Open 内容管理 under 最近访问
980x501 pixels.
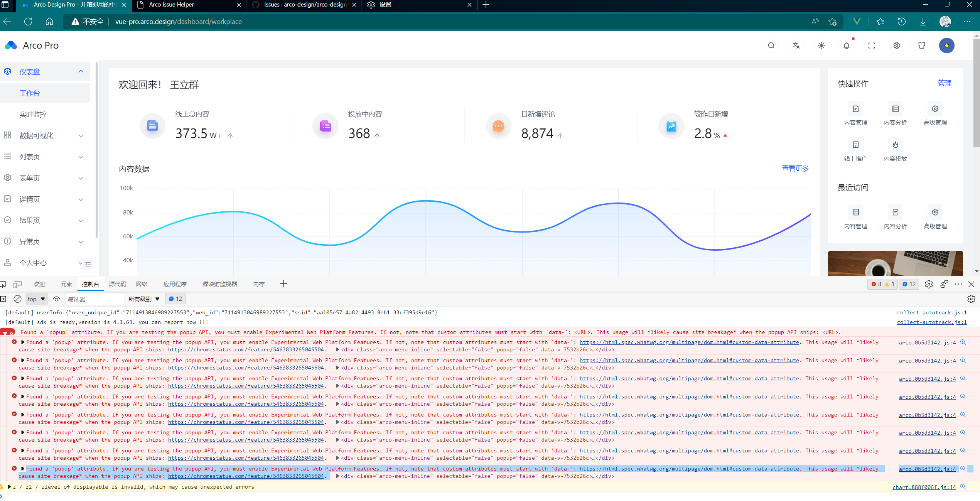[855, 218]
